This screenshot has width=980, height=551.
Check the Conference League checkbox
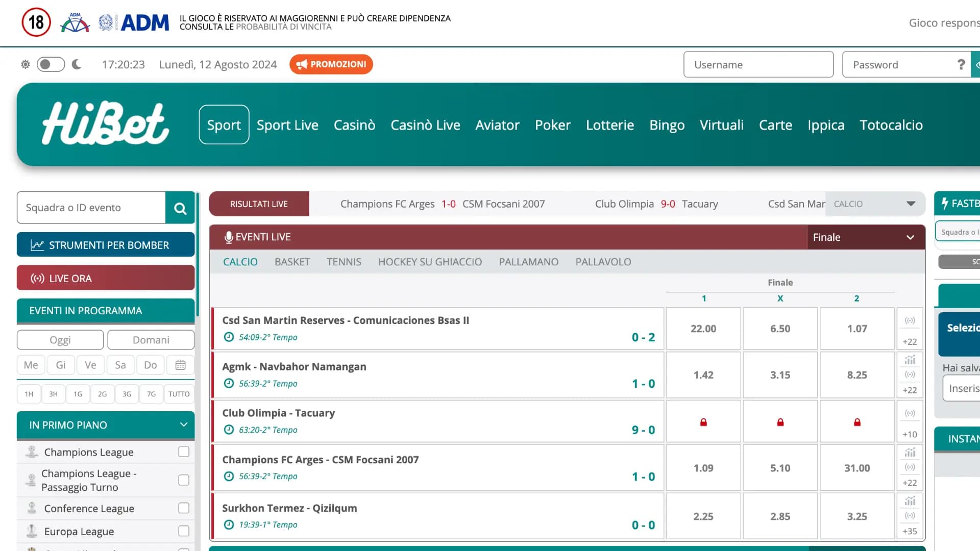coord(184,508)
